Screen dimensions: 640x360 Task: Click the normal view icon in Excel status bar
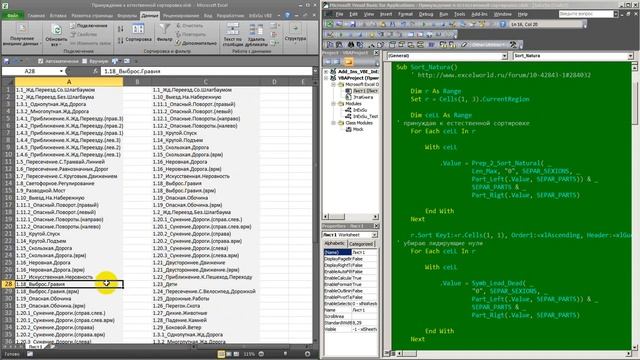(221, 354)
